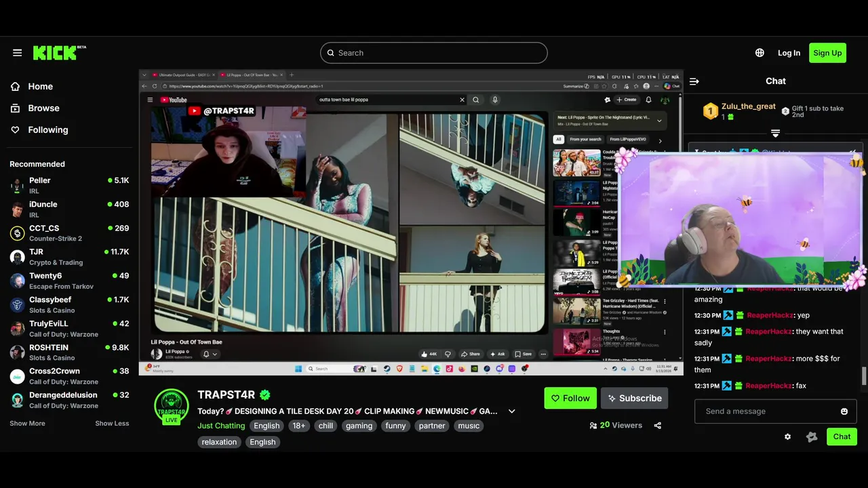Collapse the chat panel arrow icon

point(694,81)
